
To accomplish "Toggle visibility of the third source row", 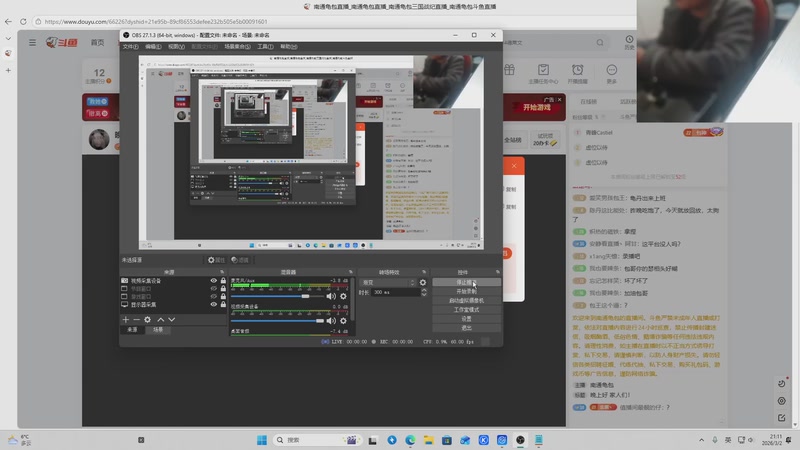I will pos(213,296).
